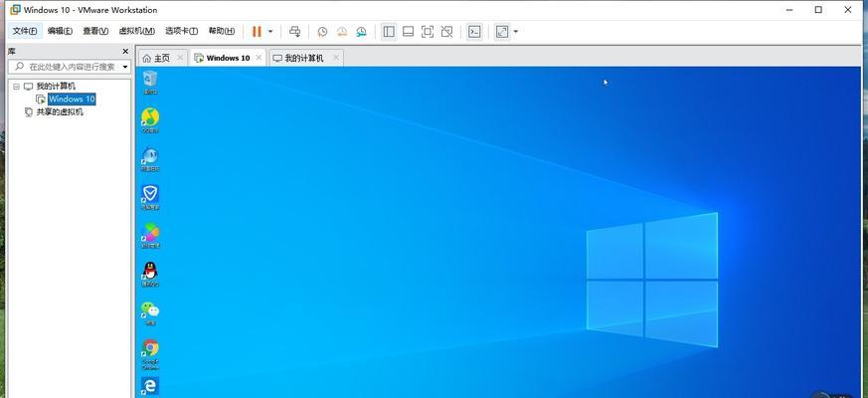Select 我的计算机 in the library tree
This screenshot has width=868, height=398.
[x=56, y=86]
